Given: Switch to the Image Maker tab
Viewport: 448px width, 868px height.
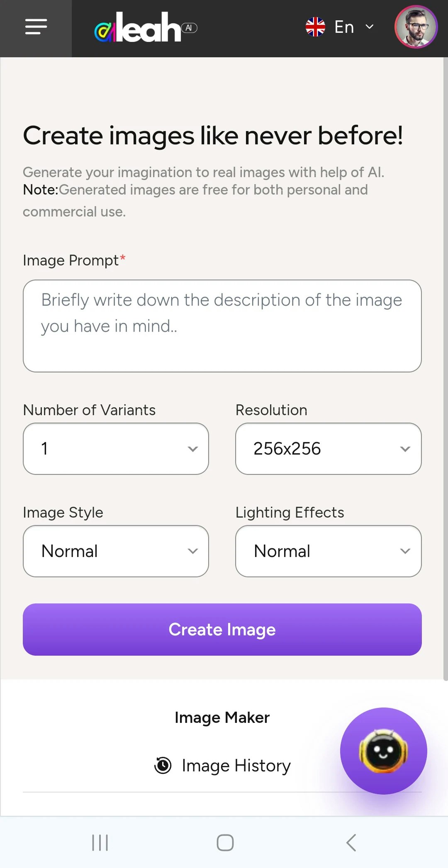Looking at the screenshot, I should coord(222,717).
